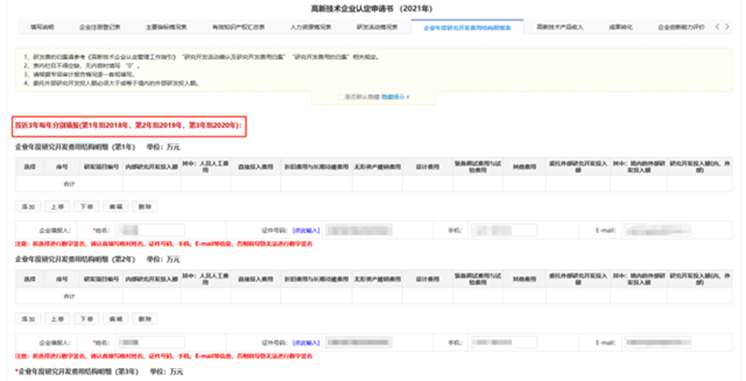The height and width of the screenshot is (381, 746).
Task: Use 上移 under the 第2年 table
Action: [58, 319]
